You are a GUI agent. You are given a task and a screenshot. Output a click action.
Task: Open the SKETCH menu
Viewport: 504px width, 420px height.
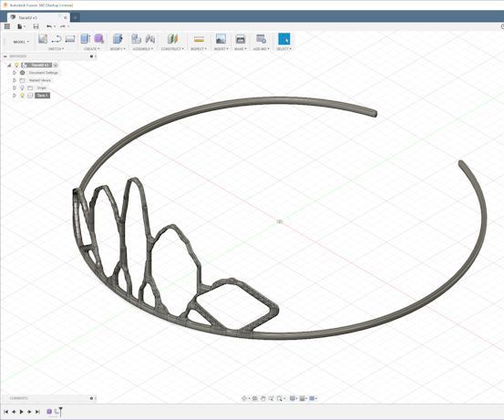tap(56, 49)
